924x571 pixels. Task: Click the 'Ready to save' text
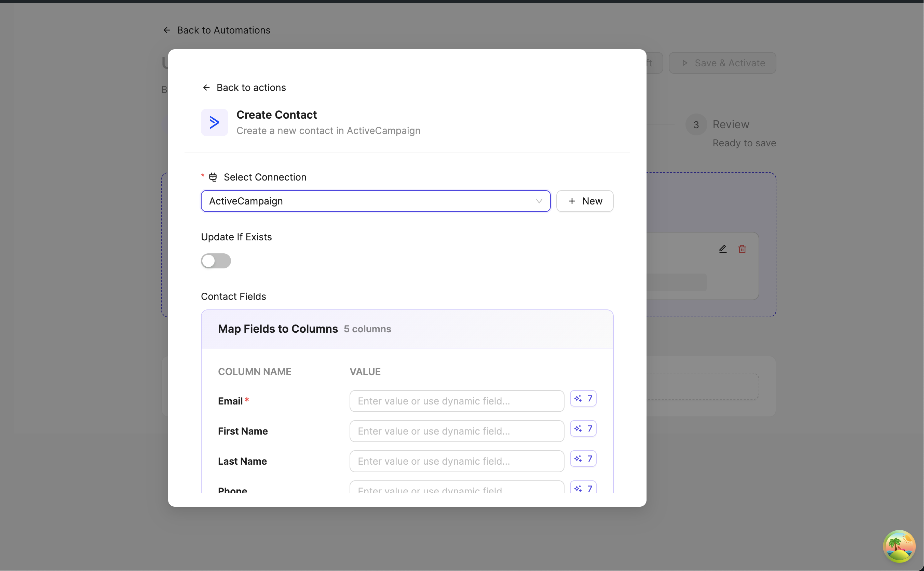click(744, 143)
